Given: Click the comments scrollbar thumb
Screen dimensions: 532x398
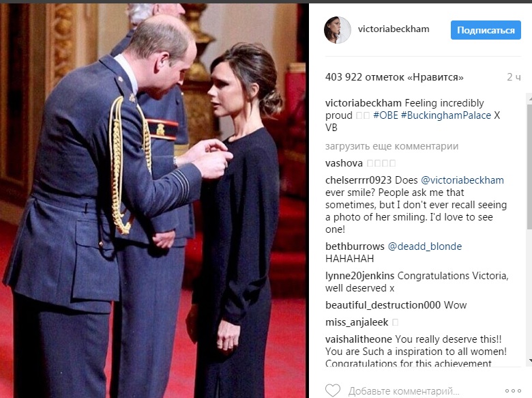Looking at the screenshot, I should pos(530,167).
